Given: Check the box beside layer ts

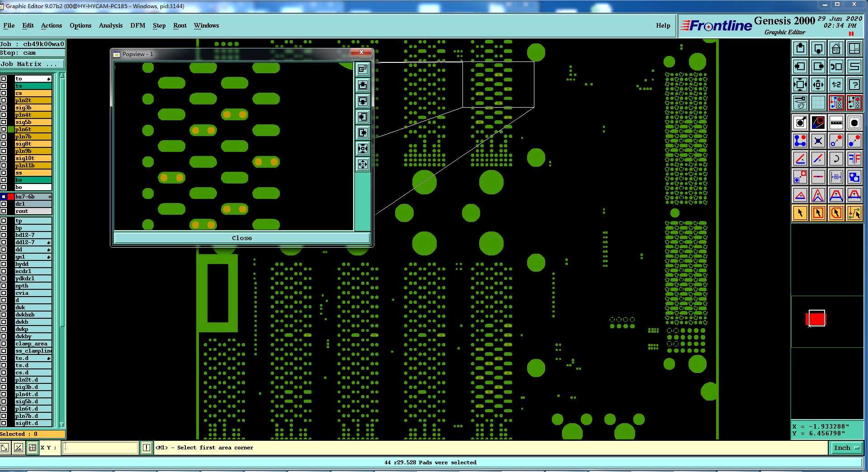Looking at the screenshot, I should [4, 86].
